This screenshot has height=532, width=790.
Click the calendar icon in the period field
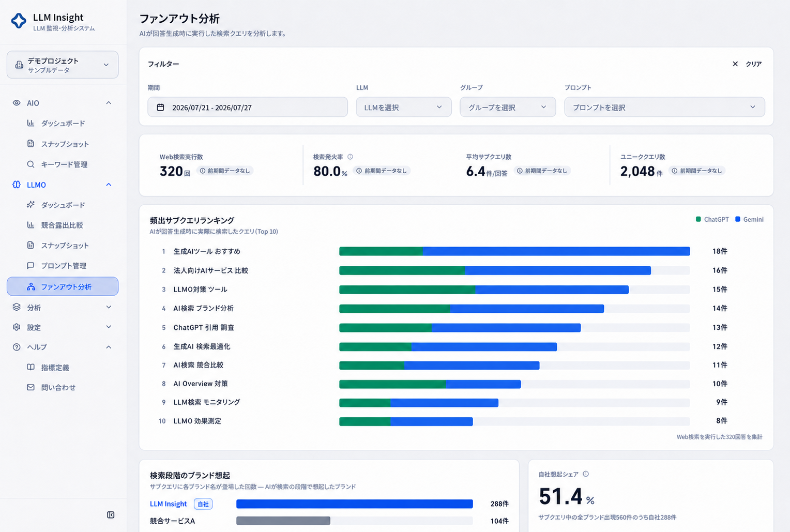coord(161,108)
